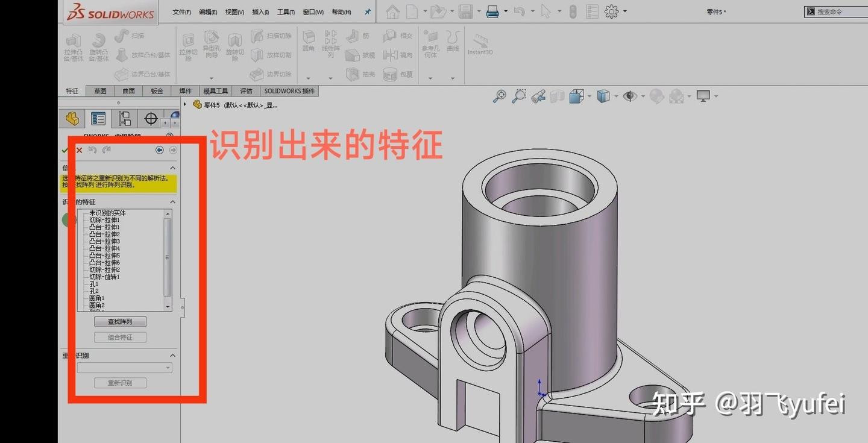Accept recognition with the green checkmark
This screenshot has width=868, height=443.
coord(66,149)
